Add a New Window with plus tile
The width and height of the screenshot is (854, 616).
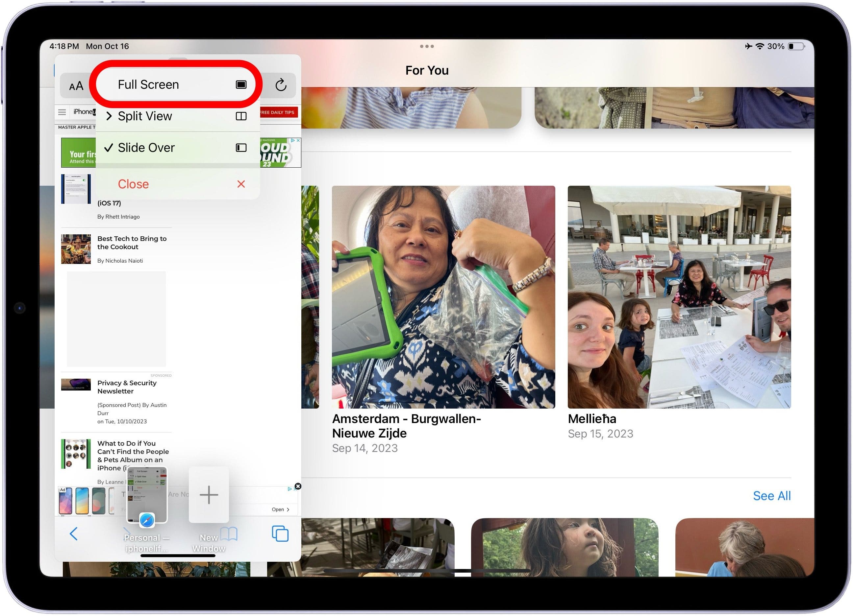(x=209, y=495)
